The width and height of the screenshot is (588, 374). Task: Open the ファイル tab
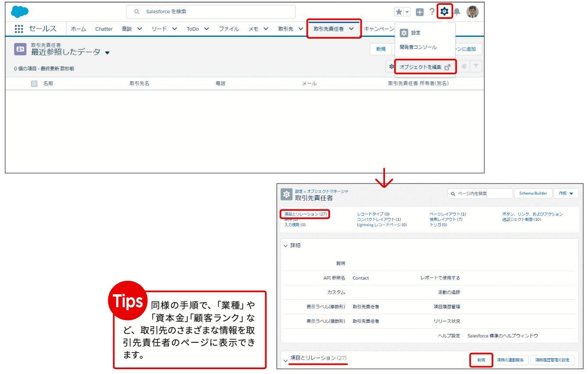coord(229,29)
